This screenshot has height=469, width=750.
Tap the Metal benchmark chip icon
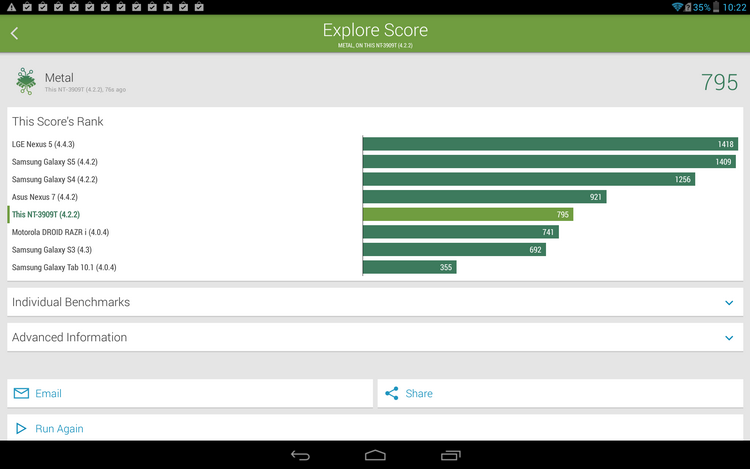tap(26, 81)
